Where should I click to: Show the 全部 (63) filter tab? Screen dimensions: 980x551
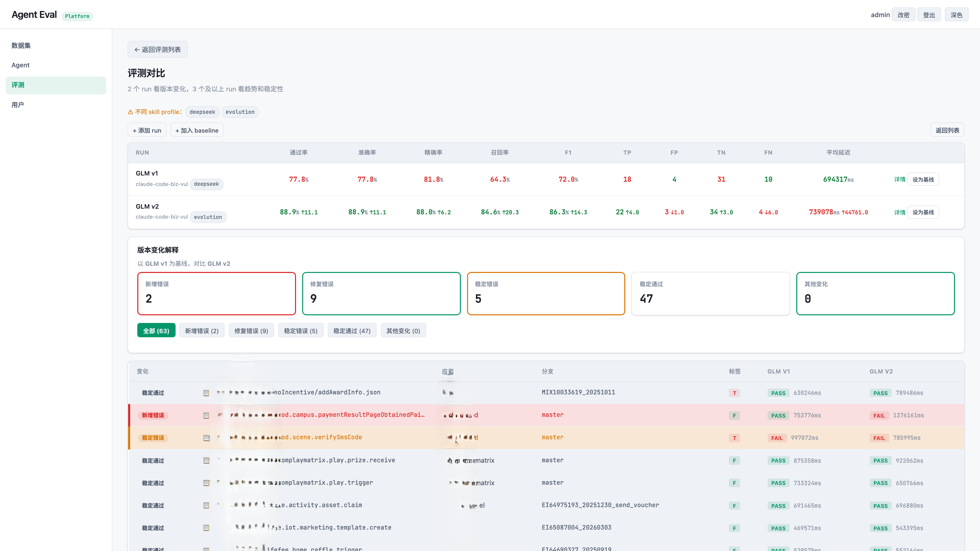156,330
